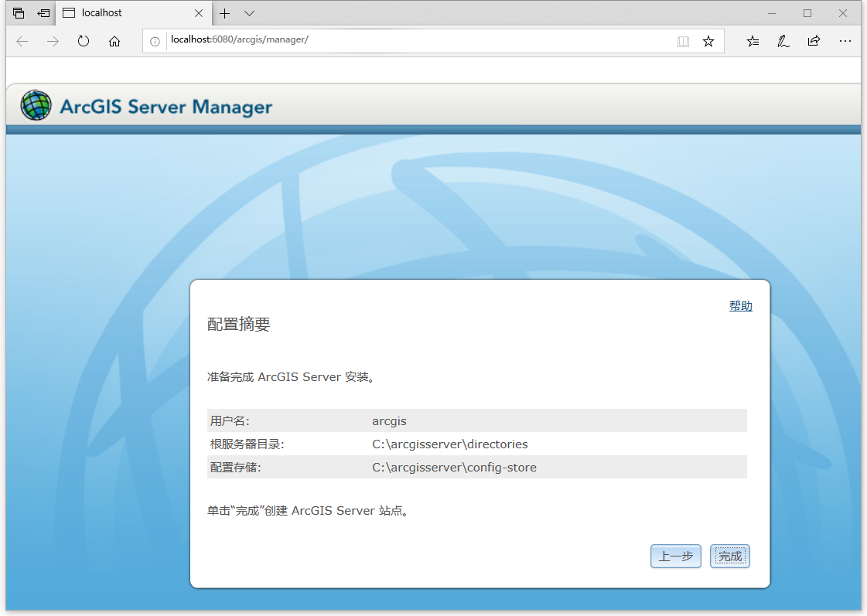The height and width of the screenshot is (616, 867).
Task: Click the tabs you've set aside icon
Action: point(19,13)
